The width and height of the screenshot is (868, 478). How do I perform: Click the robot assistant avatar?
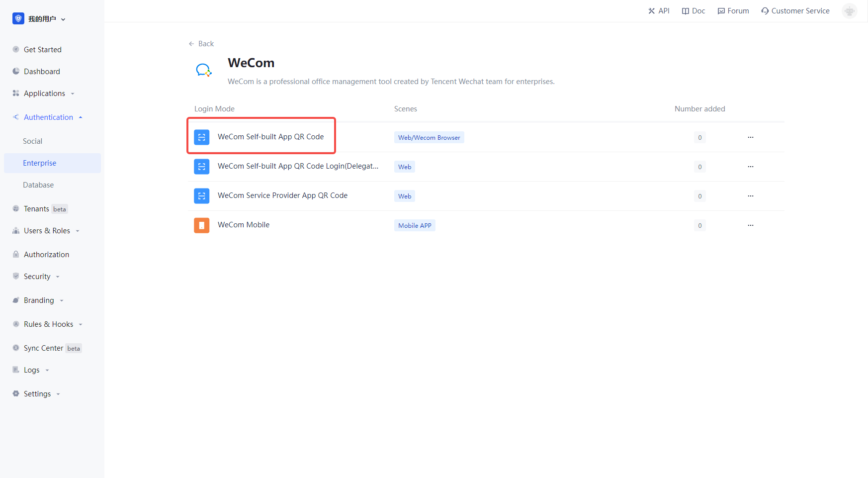tap(849, 10)
